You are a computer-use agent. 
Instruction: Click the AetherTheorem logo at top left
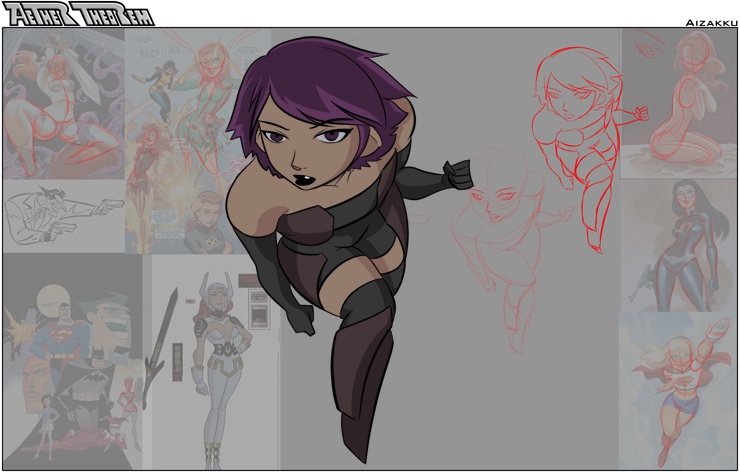coord(78,13)
